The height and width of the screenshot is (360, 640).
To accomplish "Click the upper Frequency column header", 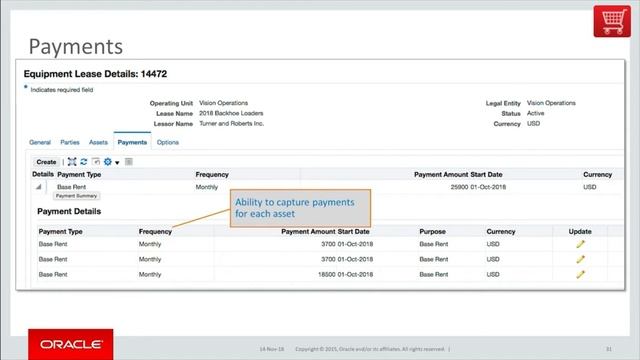I will point(212,174).
